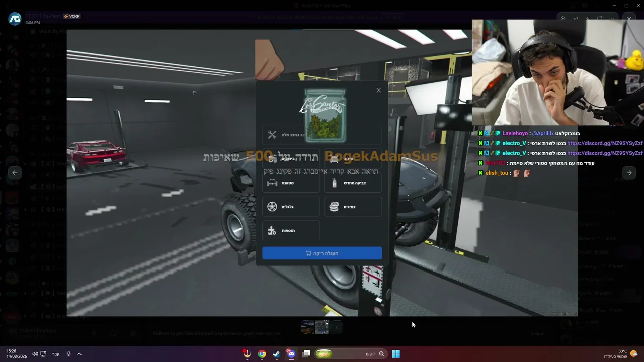The image size is (644, 362).
Task: Click the AG server avatar at top left
Action: click(x=15, y=19)
